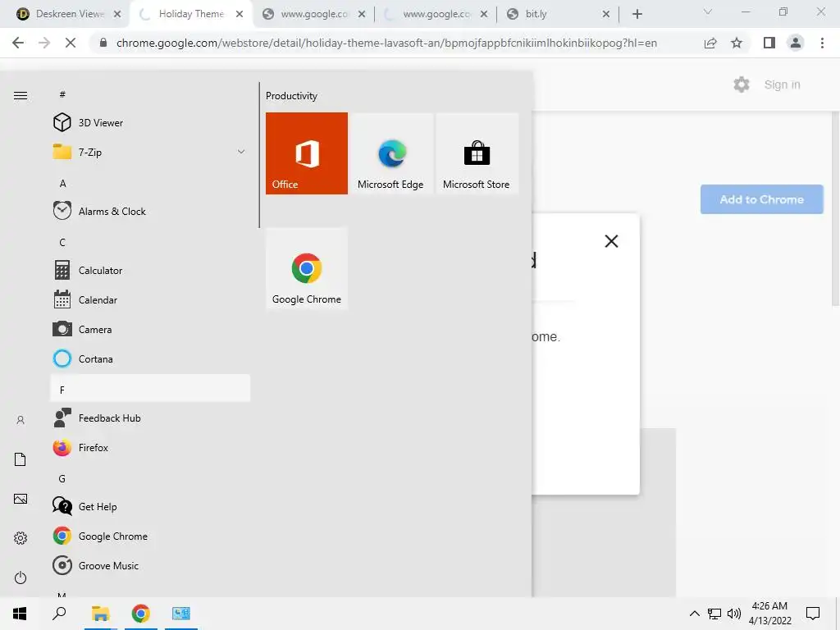Switch to the Holiday Theme tab

coord(191,14)
